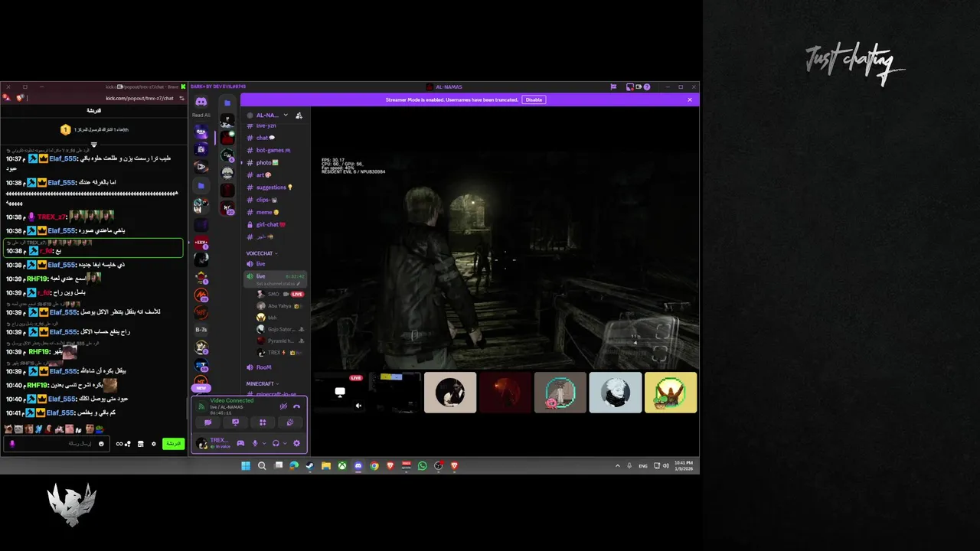Mute microphone in Discord user panel

tap(255, 443)
